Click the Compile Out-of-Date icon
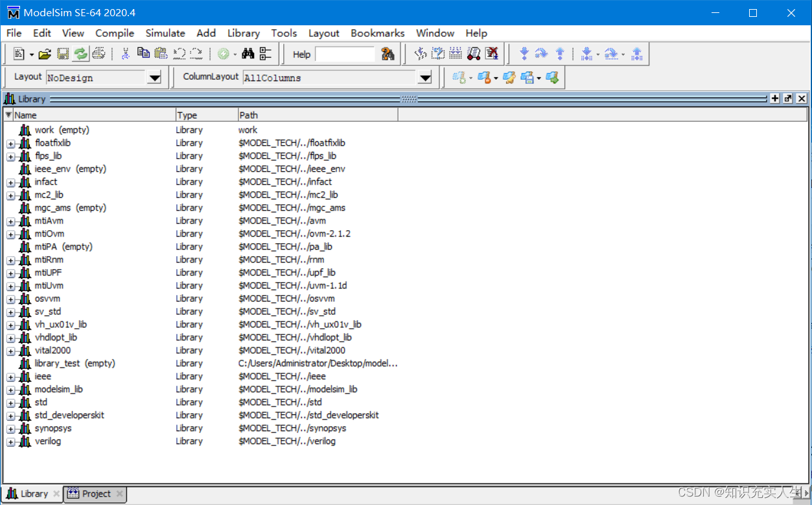This screenshot has width=812, height=505. pyautogui.click(x=438, y=54)
